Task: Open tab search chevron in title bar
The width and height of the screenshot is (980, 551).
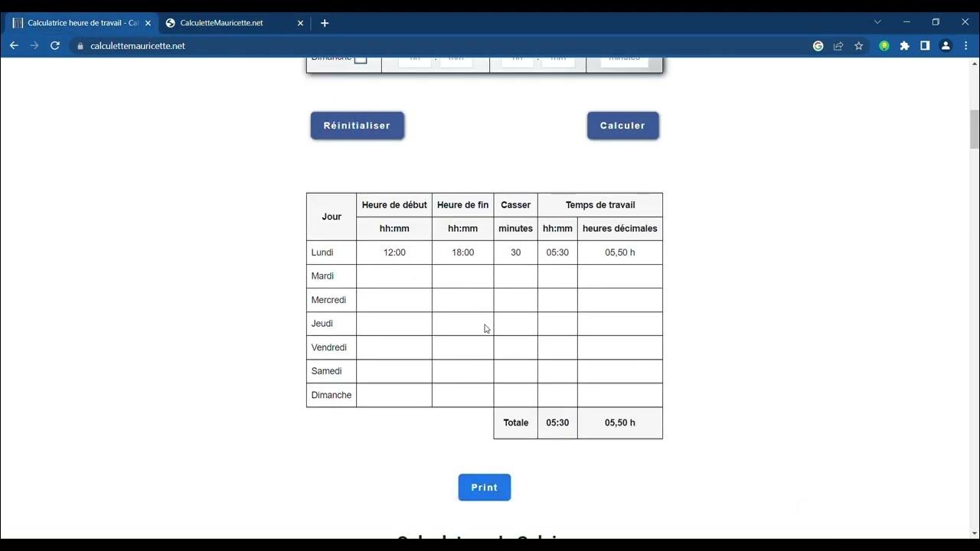Action: point(877,22)
